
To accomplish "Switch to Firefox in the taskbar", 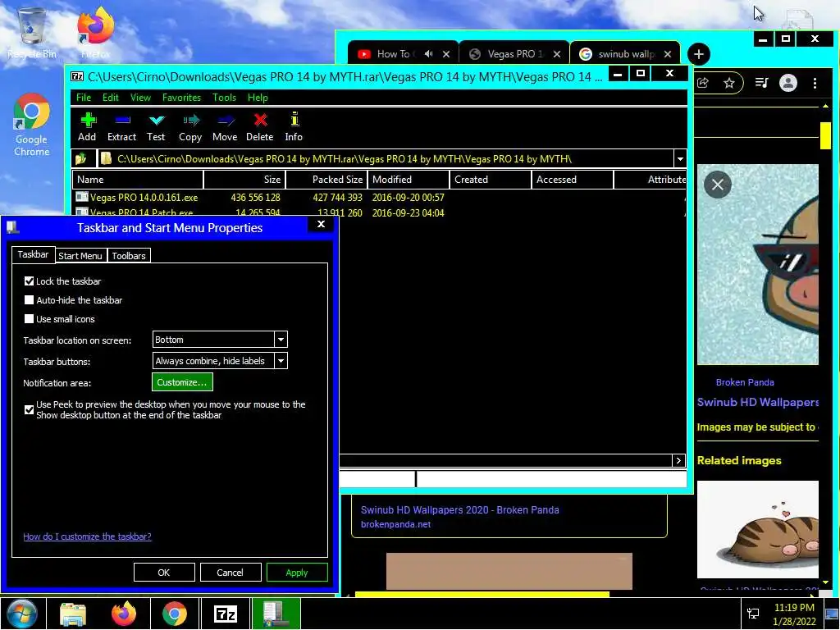I will 124,614.
